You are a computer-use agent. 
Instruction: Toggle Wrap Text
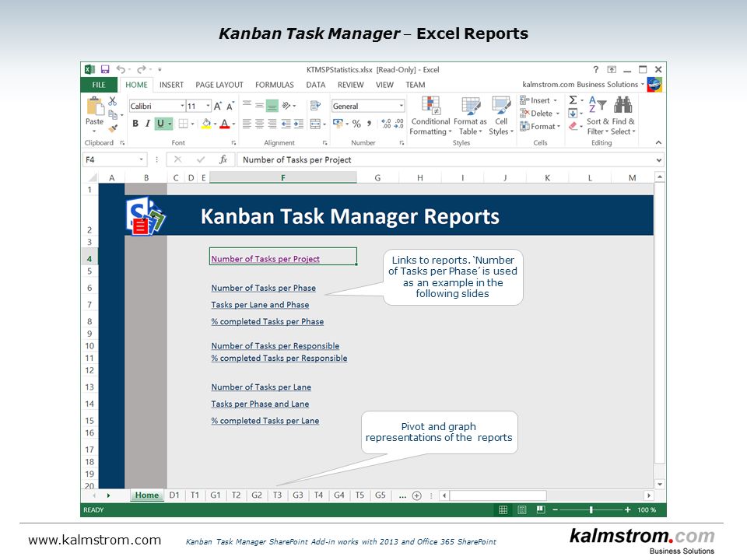pyautogui.click(x=315, y=106)
